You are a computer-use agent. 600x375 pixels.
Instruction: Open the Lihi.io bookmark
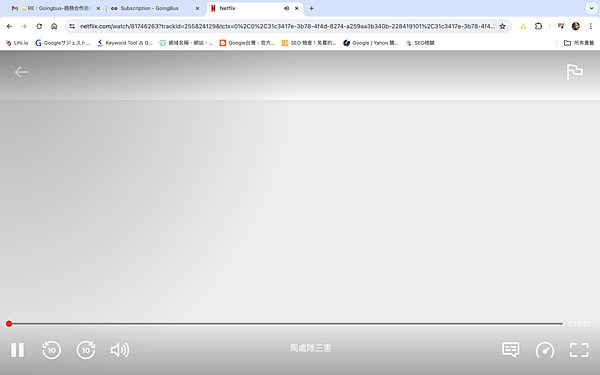pos(16,43)
